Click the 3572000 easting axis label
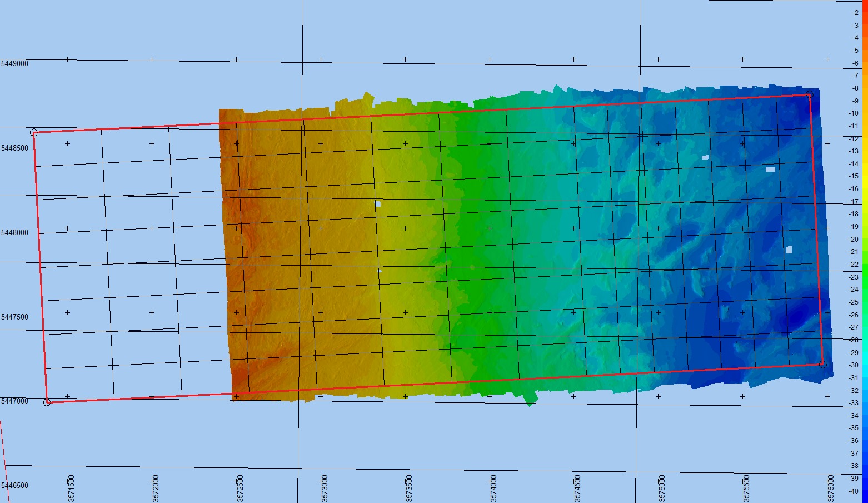 tap(156, 489)
